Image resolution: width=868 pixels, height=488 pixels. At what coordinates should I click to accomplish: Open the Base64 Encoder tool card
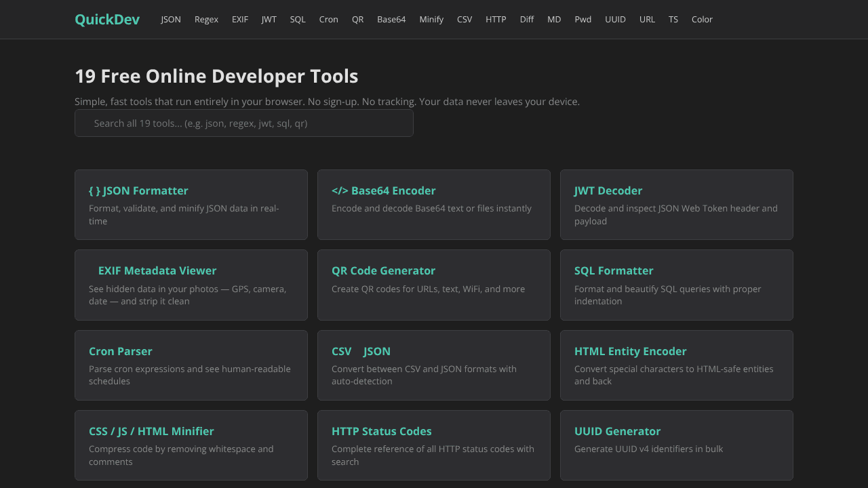[434, 205]
